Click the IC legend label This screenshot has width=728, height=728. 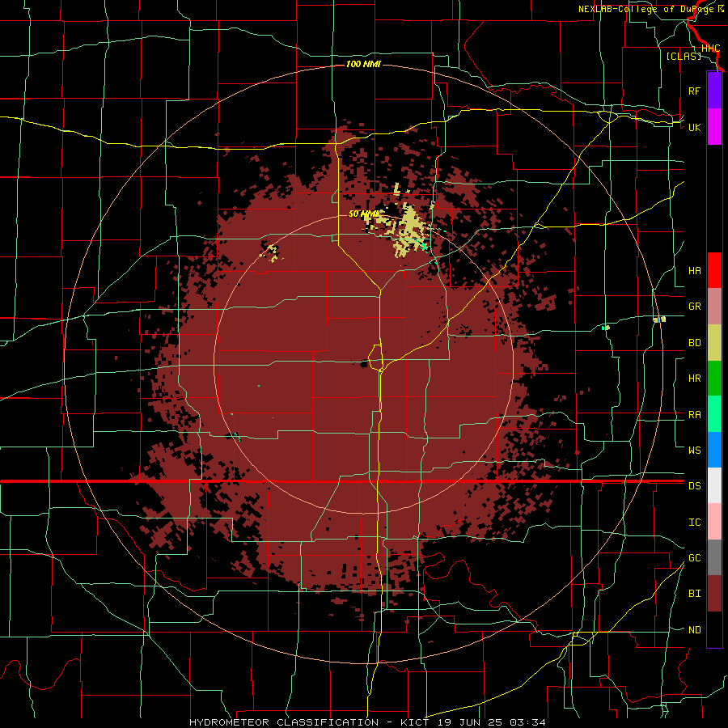tap(694, 523)
